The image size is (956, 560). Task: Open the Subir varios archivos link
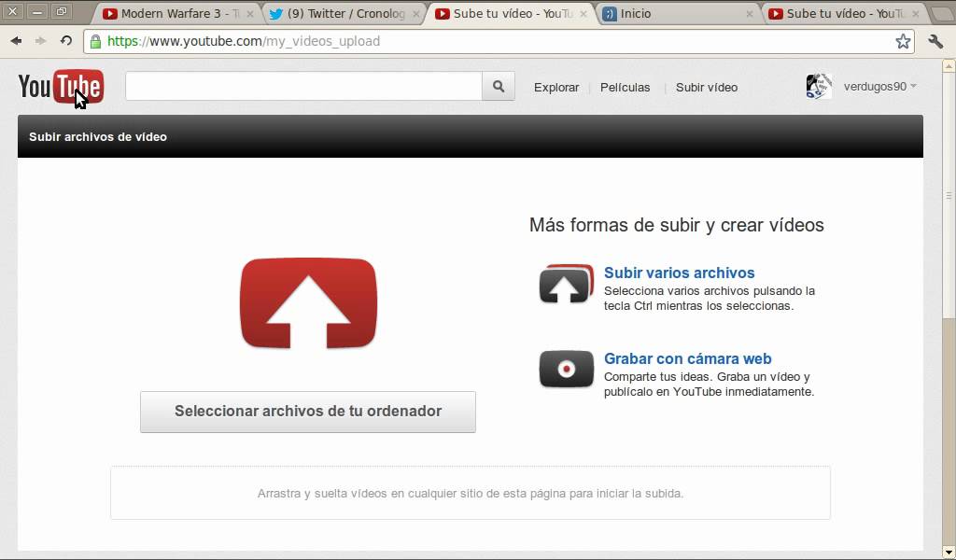pos(680,273)
